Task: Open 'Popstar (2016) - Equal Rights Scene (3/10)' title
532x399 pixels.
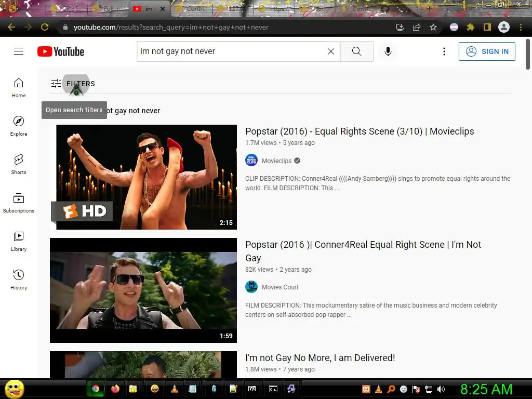Action: (x=360, y=131)
